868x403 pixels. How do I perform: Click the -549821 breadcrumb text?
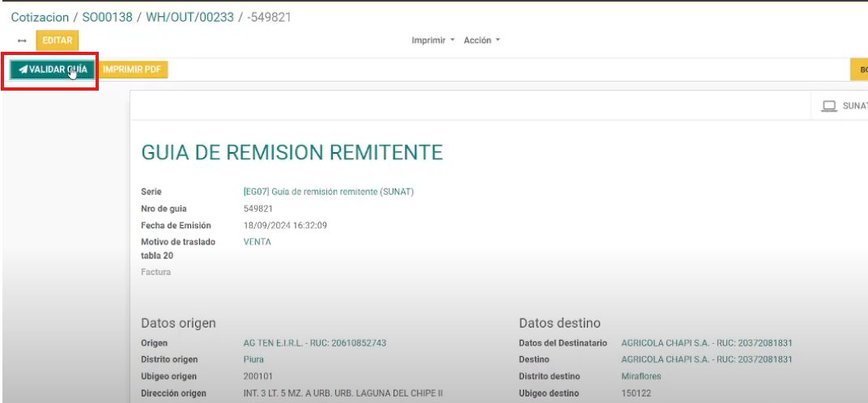click(269, 17)
